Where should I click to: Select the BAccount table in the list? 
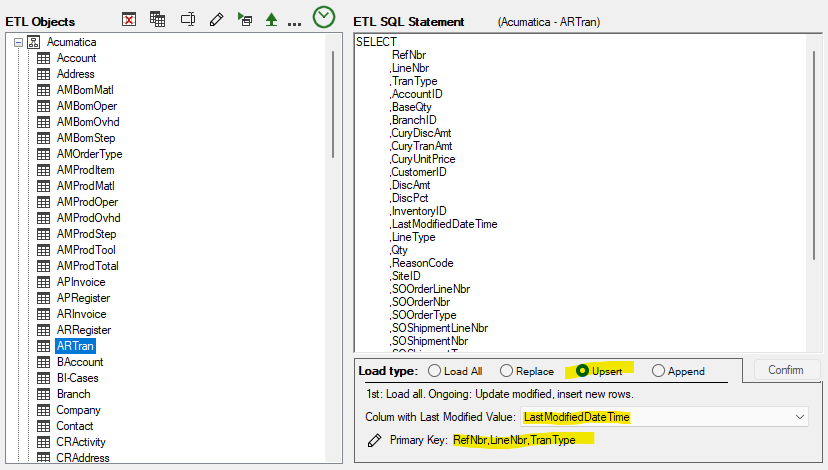[x=79, y=362]
